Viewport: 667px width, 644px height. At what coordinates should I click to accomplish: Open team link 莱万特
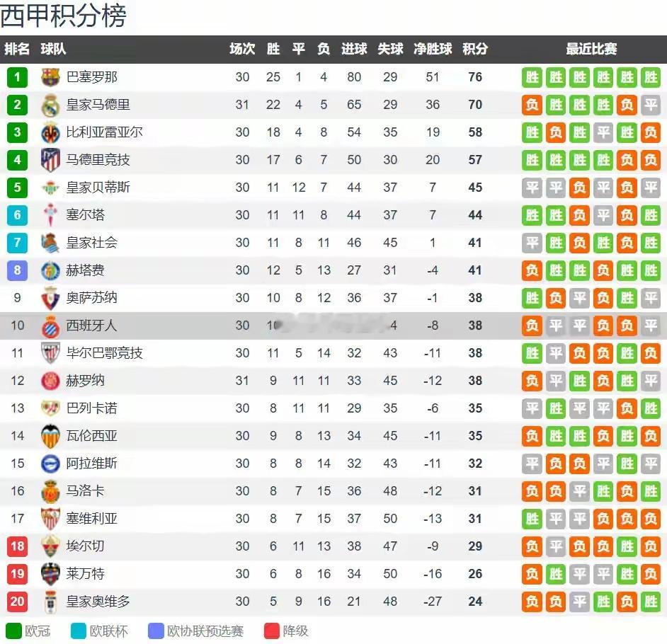86,574
